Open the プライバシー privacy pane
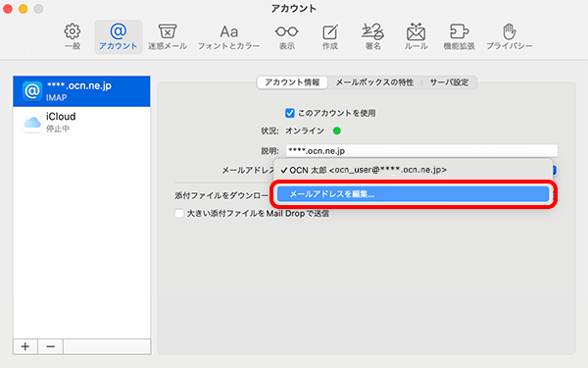 [510, 37]
